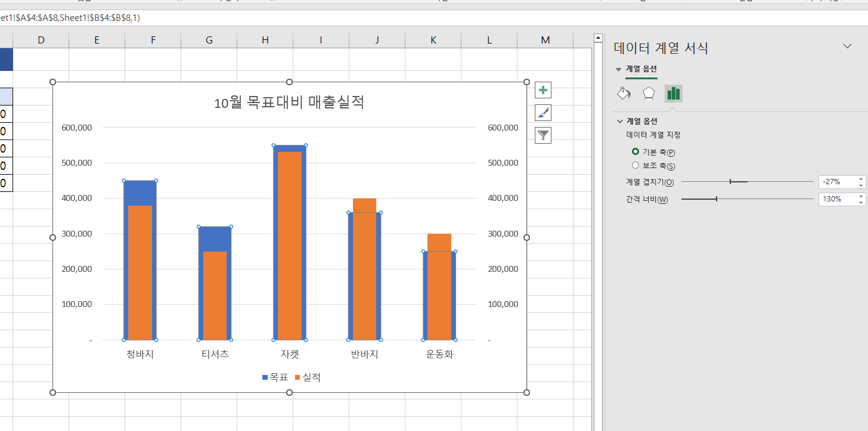Select the Series Options bar chart icon
868x431 pixels.
674,94
